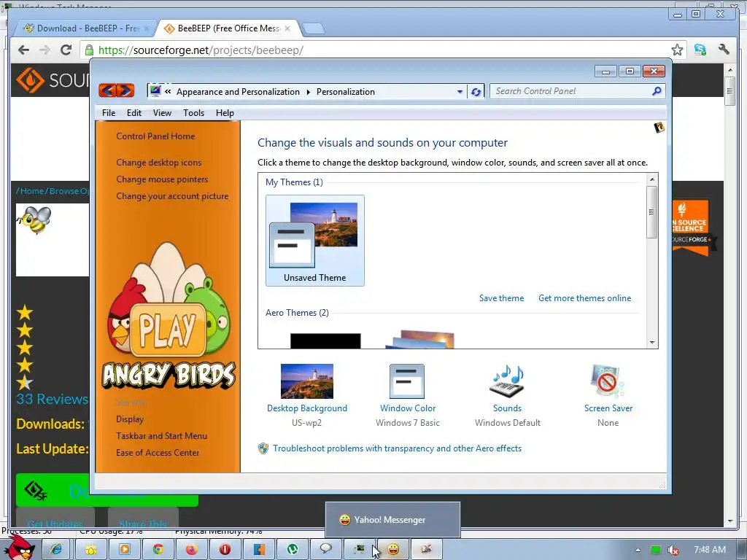Click Control Panel Home link
This screenshot has height=560, width=747.
155,136
